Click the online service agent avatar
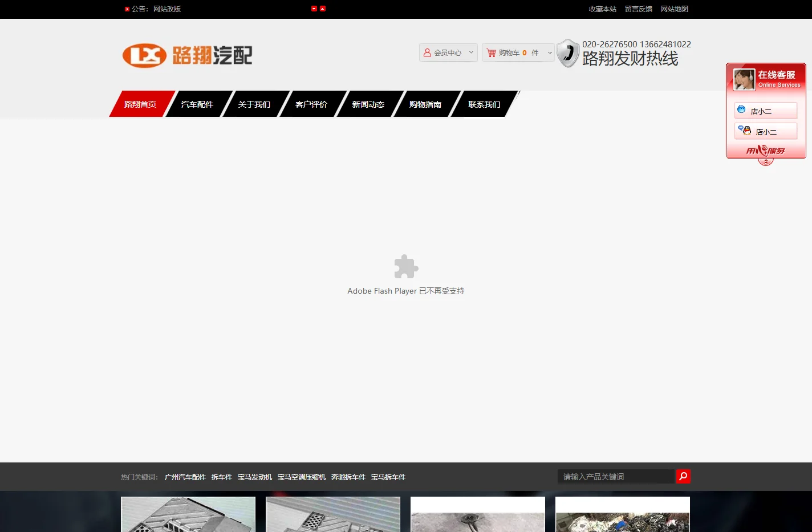The width and height of the screenshot is (812, 532). (744, 79)
